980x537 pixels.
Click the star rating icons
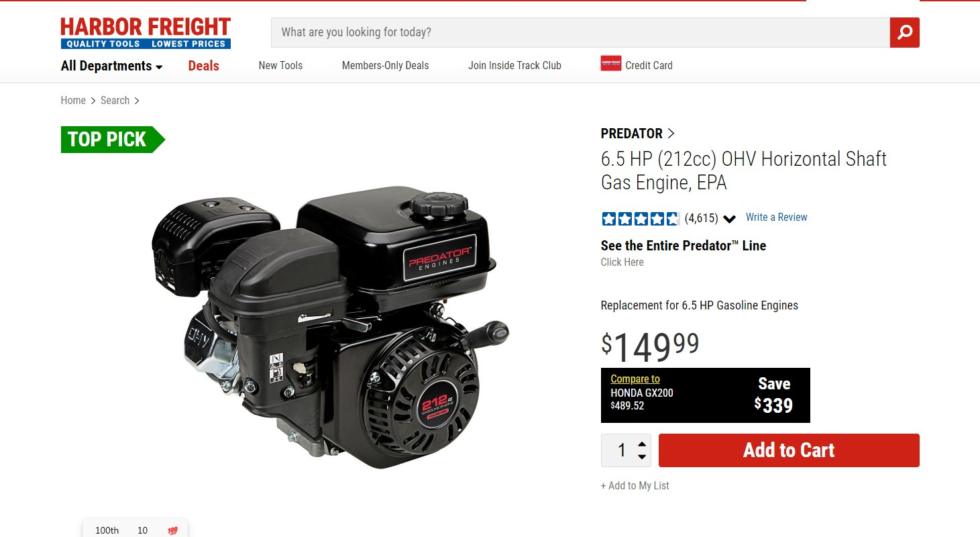(641, 218)
